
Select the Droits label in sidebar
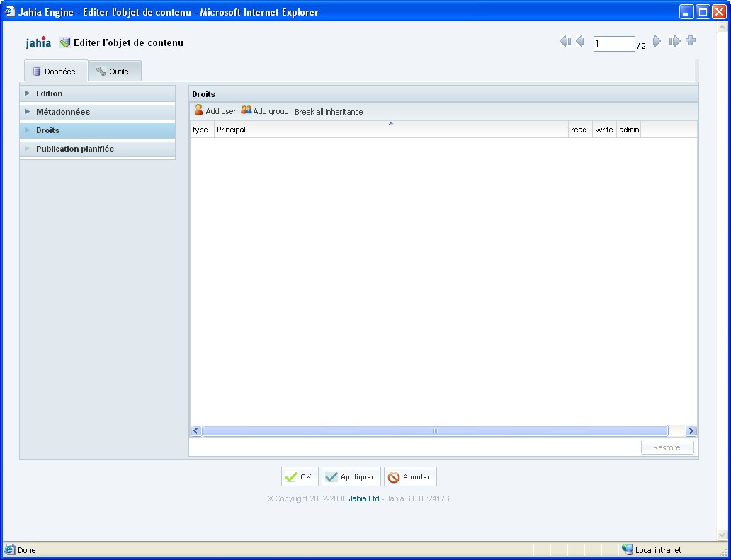tap(48, 130)
